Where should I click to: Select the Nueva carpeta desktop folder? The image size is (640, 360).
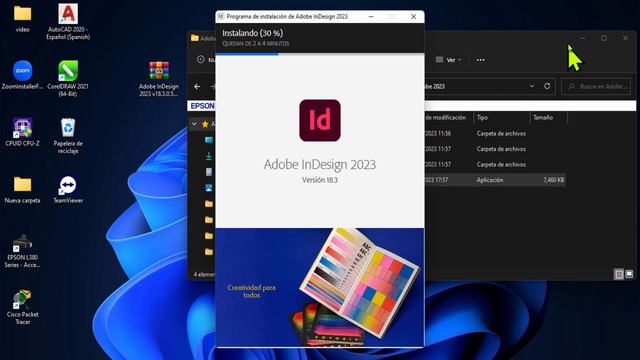[22, 189]
